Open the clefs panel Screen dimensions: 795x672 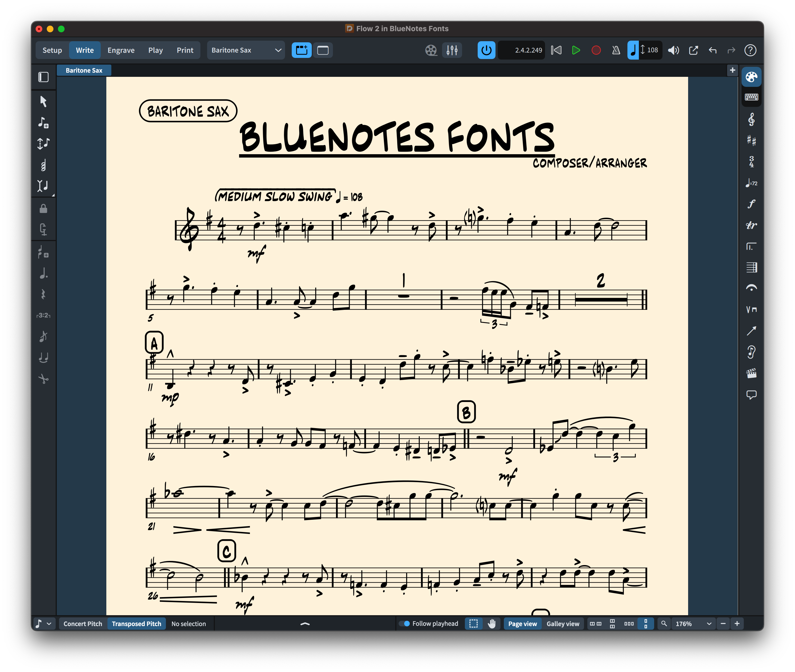pos(751,120)
